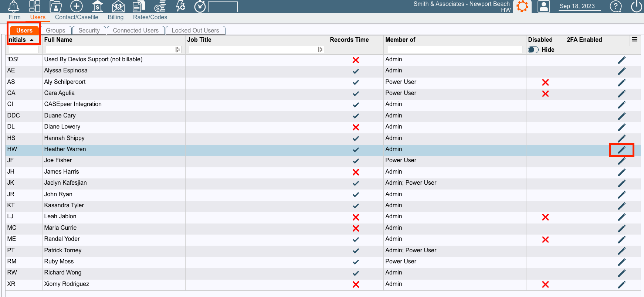This screenshot has height=297, width=644.
Task: Open the documents pages icon
Action: click(x=139, y=6)
